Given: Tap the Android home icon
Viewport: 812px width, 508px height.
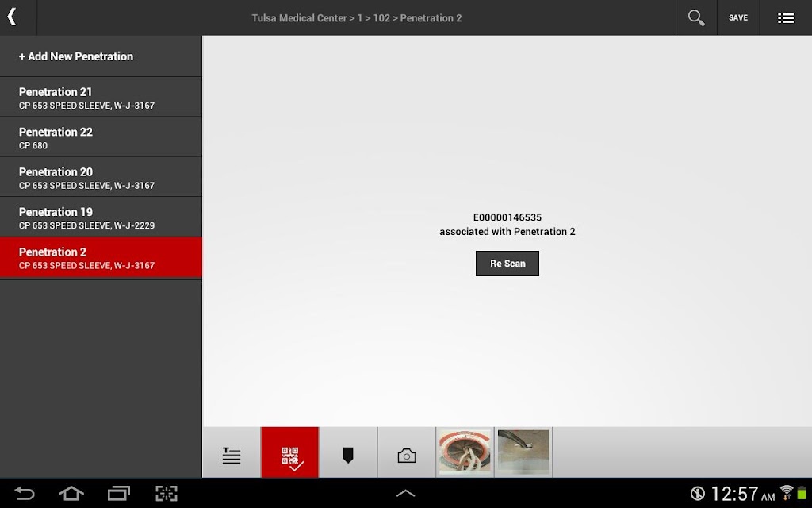Looking at the screenshot, I should tap(71, 494).
